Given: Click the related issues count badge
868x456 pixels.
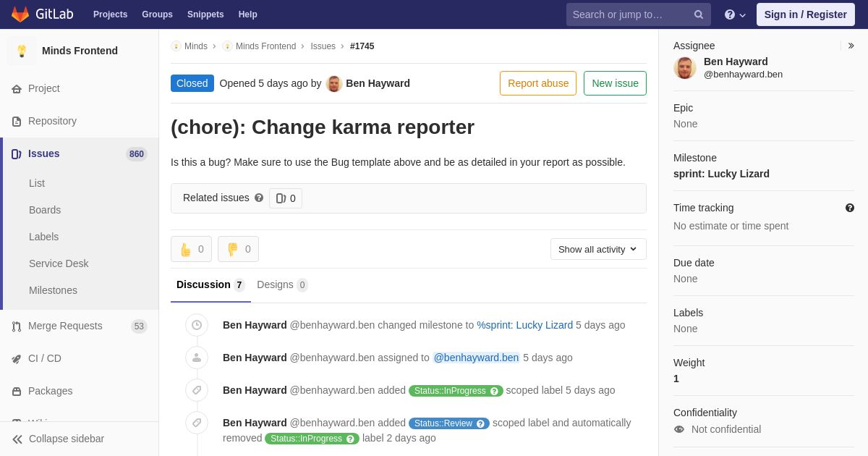Looking at the screenshot, I should pos(286,198).
